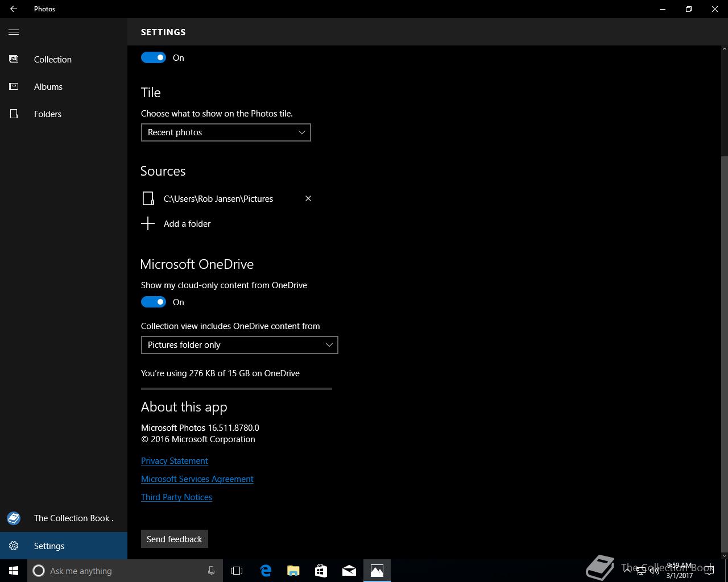Click The Collection Book profile icon
Image resolution: width=728 pixels, height=582 pixels.
pyautogui.click(x=14, y=518)
